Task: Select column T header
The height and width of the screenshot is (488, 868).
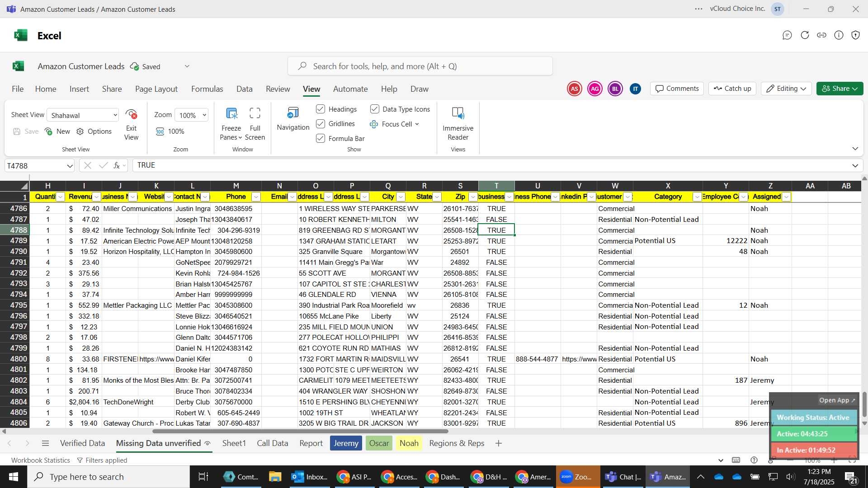Action: [496, 186]
